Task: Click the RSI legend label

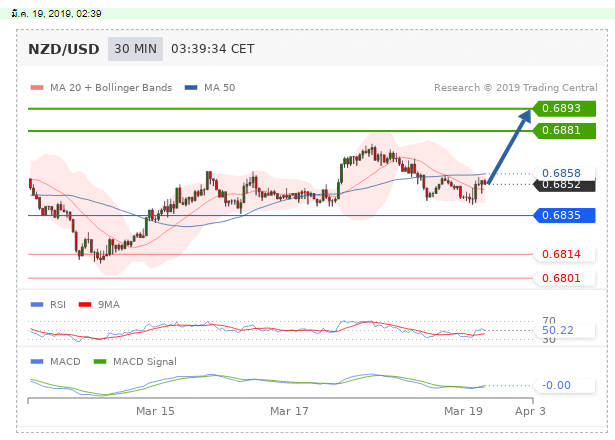Action: (x=58, y=304)
